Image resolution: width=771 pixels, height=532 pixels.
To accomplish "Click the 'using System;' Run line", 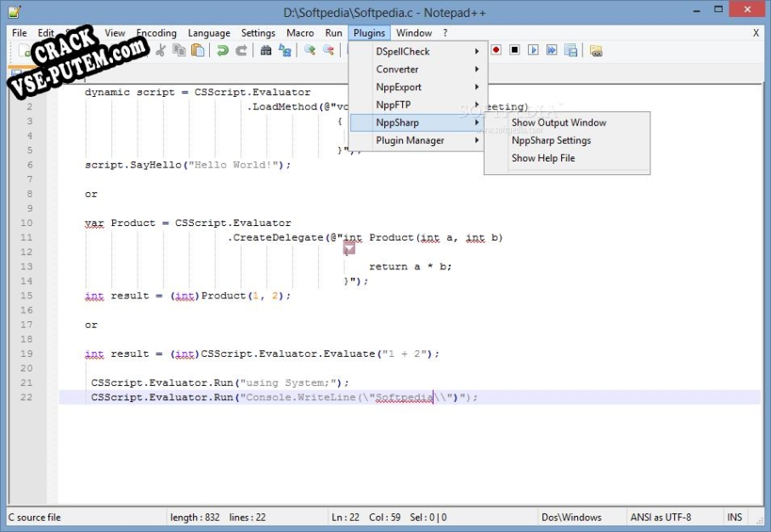I will pyautogui.click(x=220, y=382).
